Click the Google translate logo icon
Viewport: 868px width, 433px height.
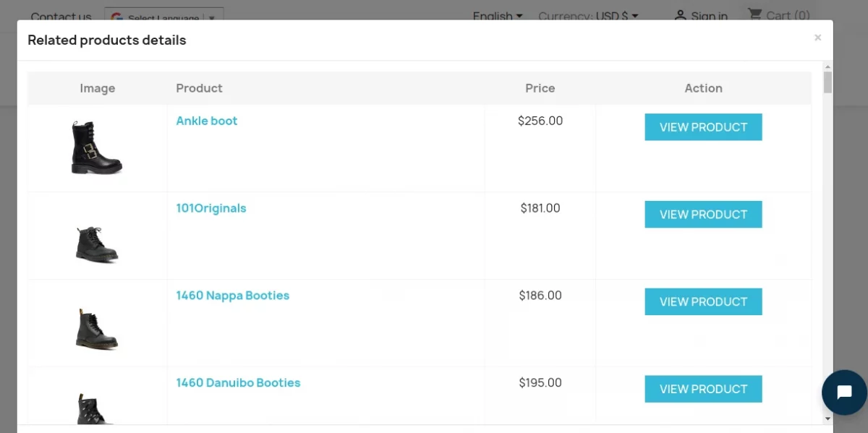pos(117,17)
